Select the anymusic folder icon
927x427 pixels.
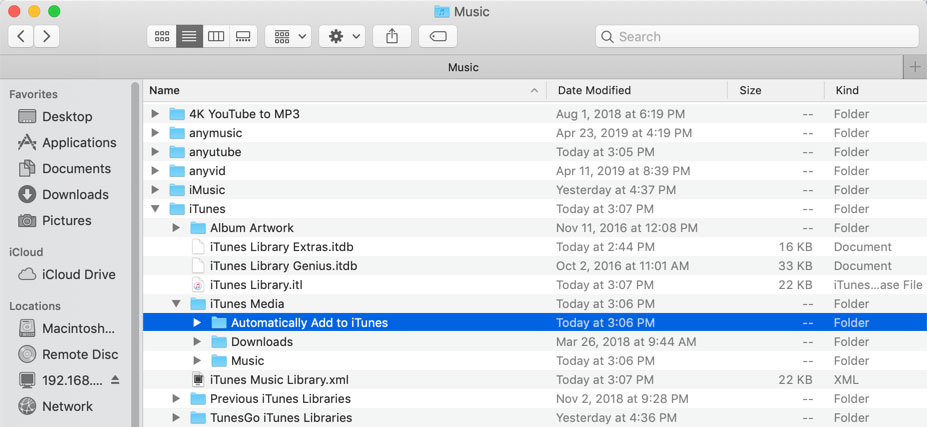pyautogui.click(x=177, y=133)
